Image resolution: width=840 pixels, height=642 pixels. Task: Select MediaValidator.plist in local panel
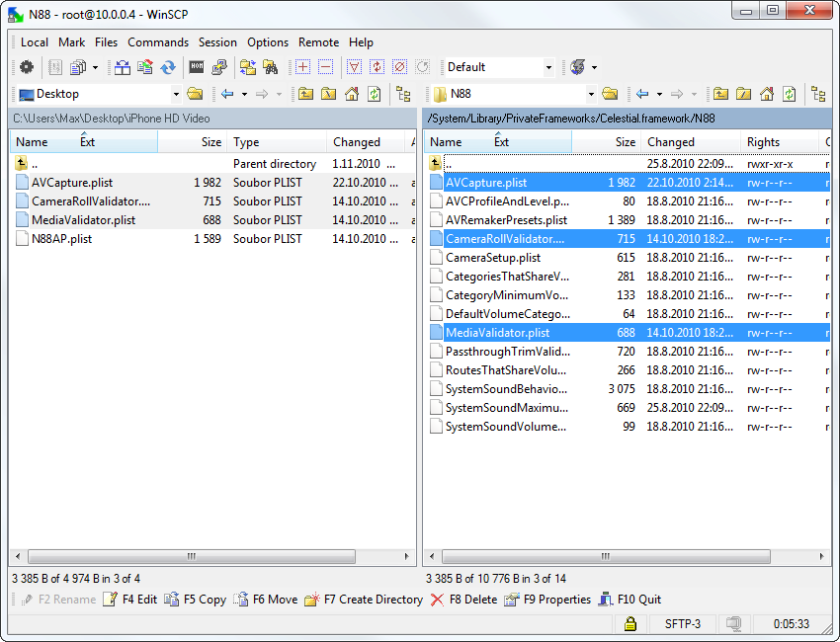click(84, 220)
